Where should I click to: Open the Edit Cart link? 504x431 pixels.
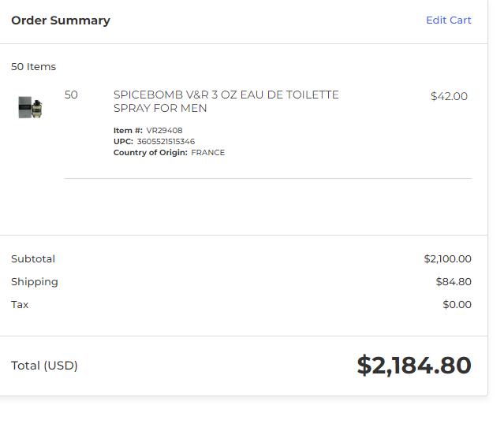[448, 20]
